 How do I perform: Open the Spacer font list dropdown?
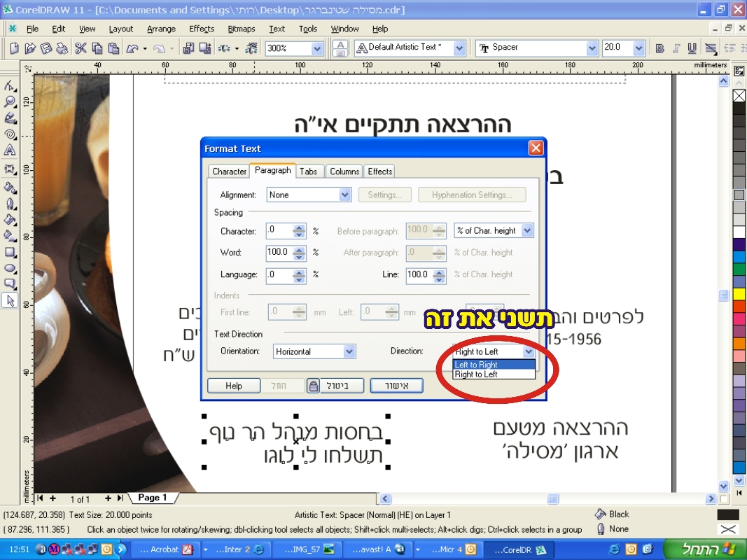pyautogui.click(x=592, y=48)
